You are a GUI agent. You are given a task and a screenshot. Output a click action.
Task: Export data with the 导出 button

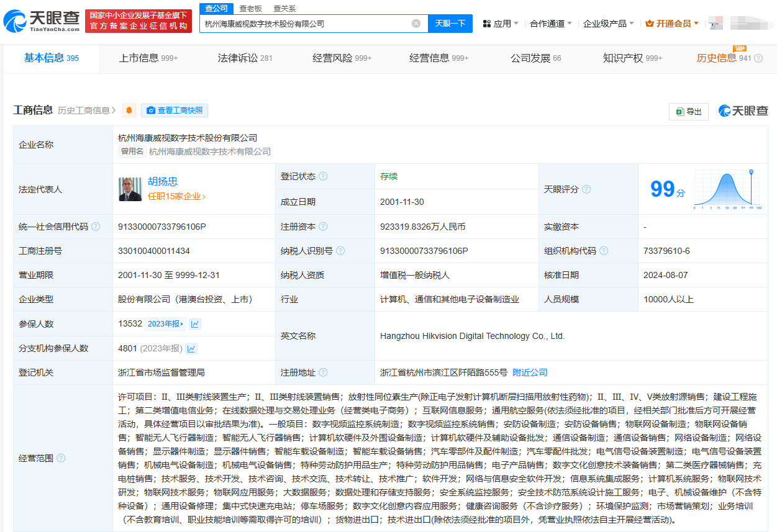click(689, 112)
